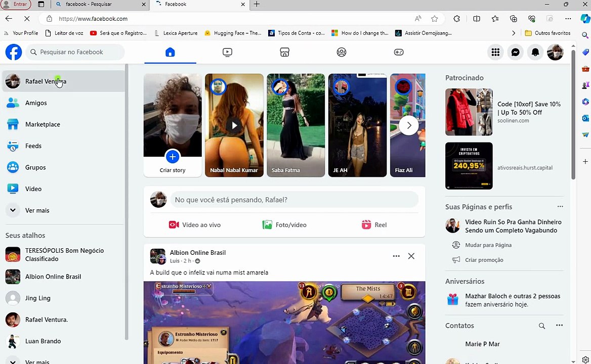Image resolution: width=591 pixels, height=364 pixels.
Task: Click Entrar profile sign-in button
Action: (x=16, y=4)
